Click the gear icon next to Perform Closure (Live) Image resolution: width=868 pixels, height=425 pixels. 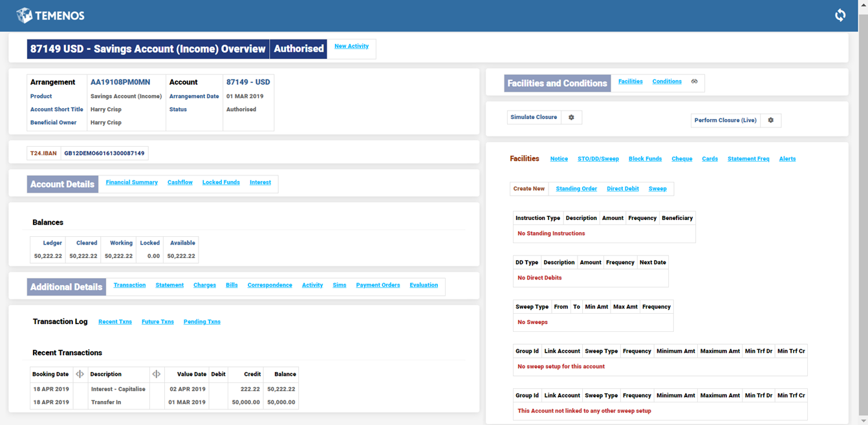click(770, 120)
